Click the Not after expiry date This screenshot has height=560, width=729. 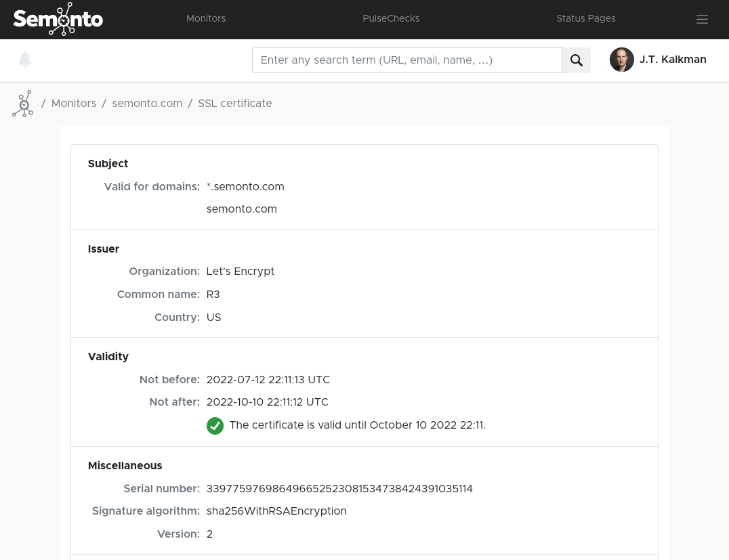pyautogui.click(x=267, y=402)
